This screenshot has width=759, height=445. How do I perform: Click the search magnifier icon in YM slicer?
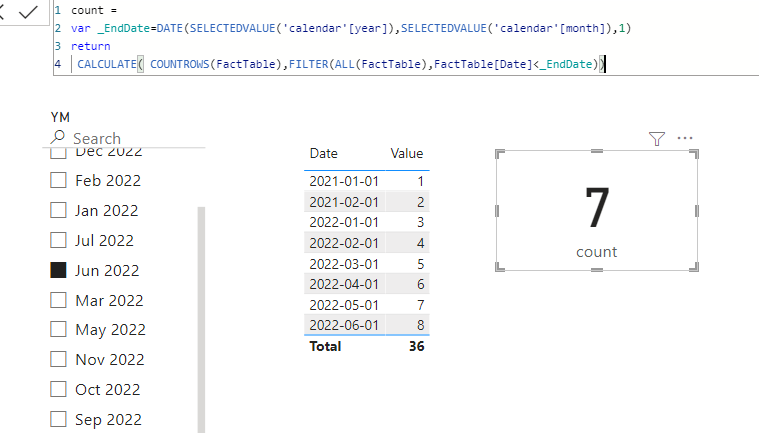(58, 138)
